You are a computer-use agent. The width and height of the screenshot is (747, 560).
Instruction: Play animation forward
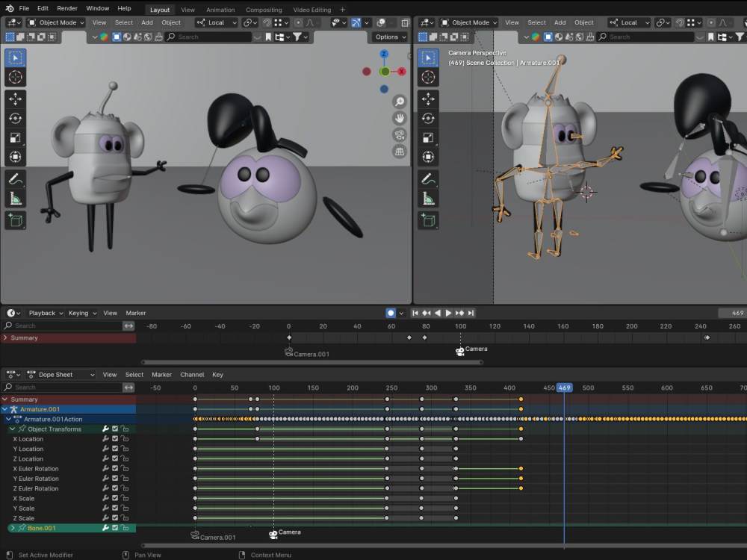[x=448, y=313]
